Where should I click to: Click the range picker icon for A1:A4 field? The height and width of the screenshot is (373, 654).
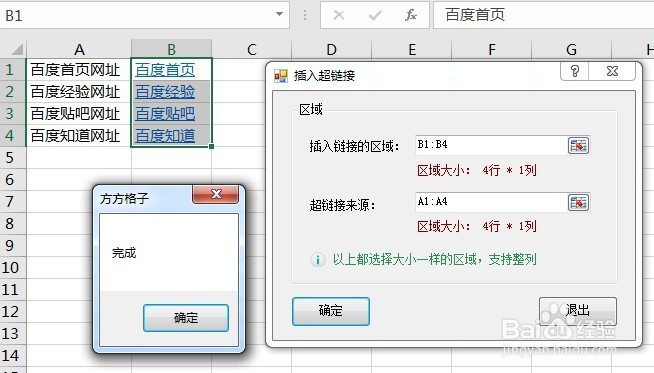pos(579,203)
